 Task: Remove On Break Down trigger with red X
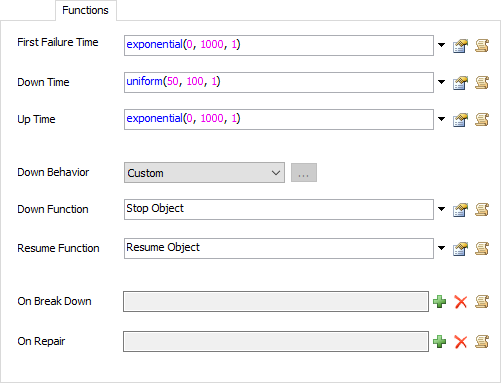(x=461, y=302)
